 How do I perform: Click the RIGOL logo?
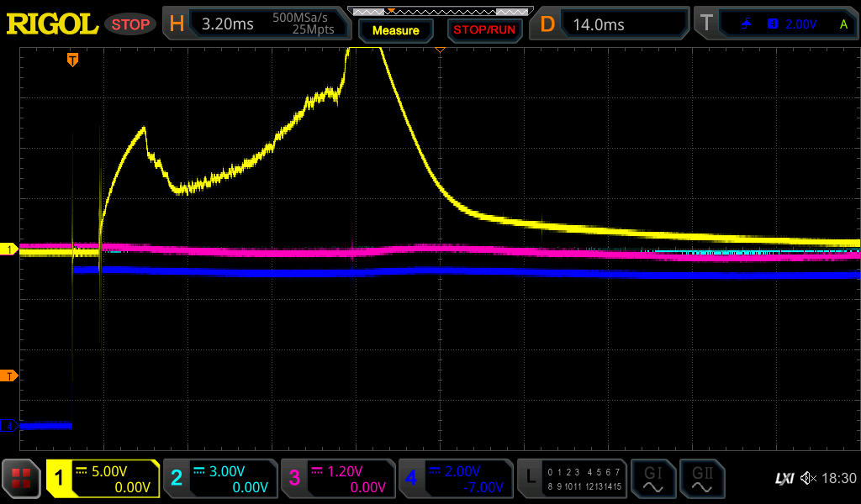click(52, 24)
